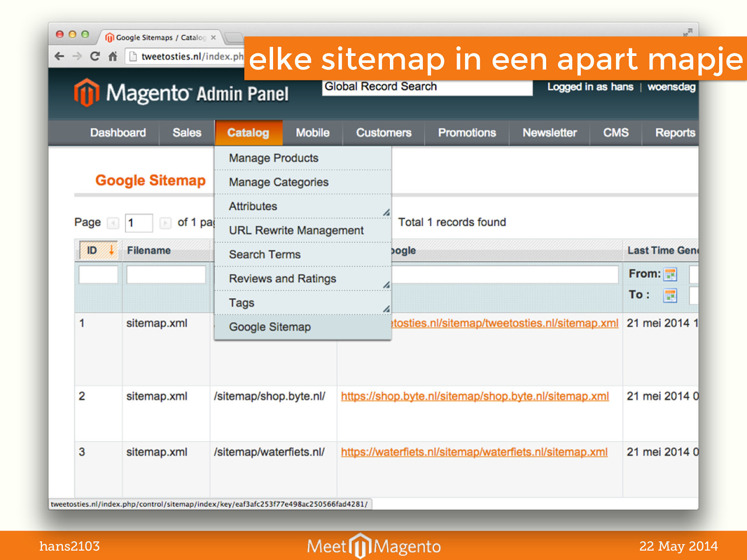Screen dimensions: 747x560
Task: Click the browser back arrow
Action: pyautogui.click(x=59, y=56)
